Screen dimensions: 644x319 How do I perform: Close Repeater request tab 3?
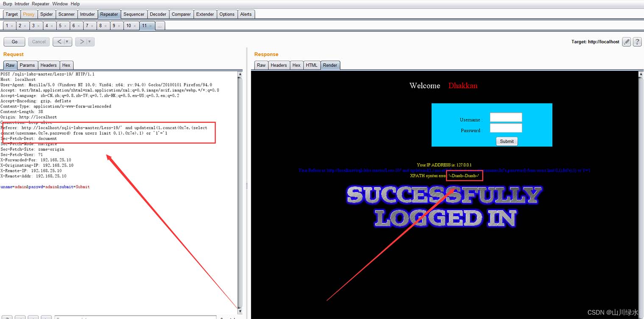(39, 26)
